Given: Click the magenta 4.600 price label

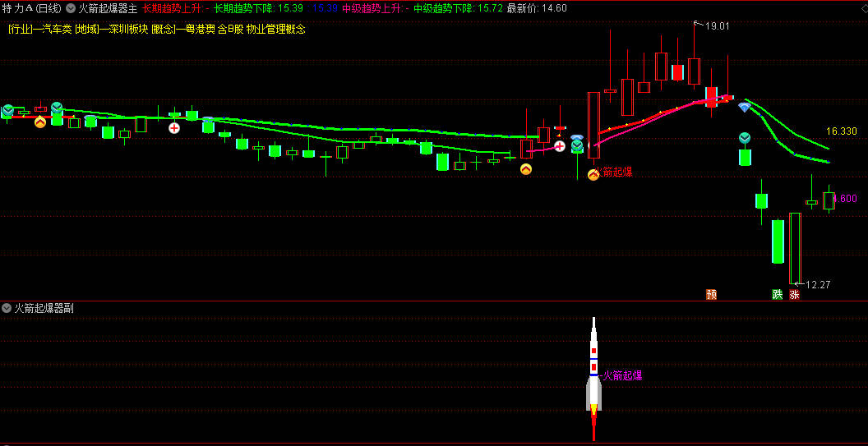Looking at the screenshot, I should click(845, 199).
